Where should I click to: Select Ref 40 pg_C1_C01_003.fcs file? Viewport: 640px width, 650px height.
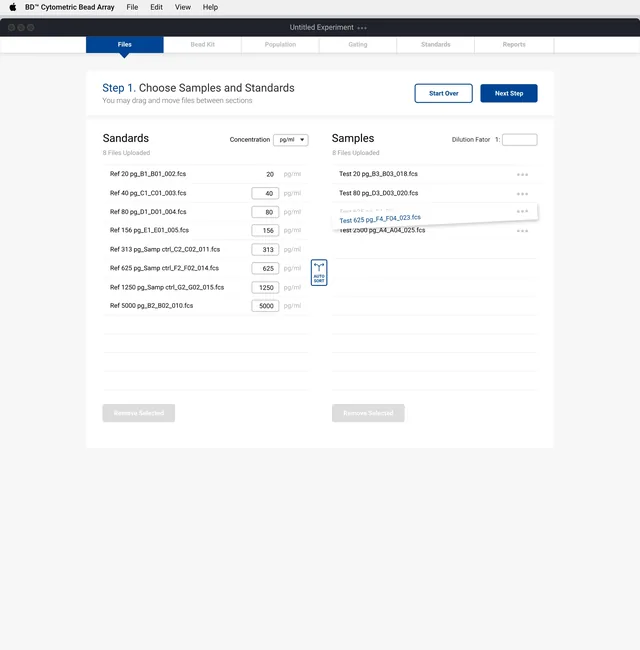[148, 193]
